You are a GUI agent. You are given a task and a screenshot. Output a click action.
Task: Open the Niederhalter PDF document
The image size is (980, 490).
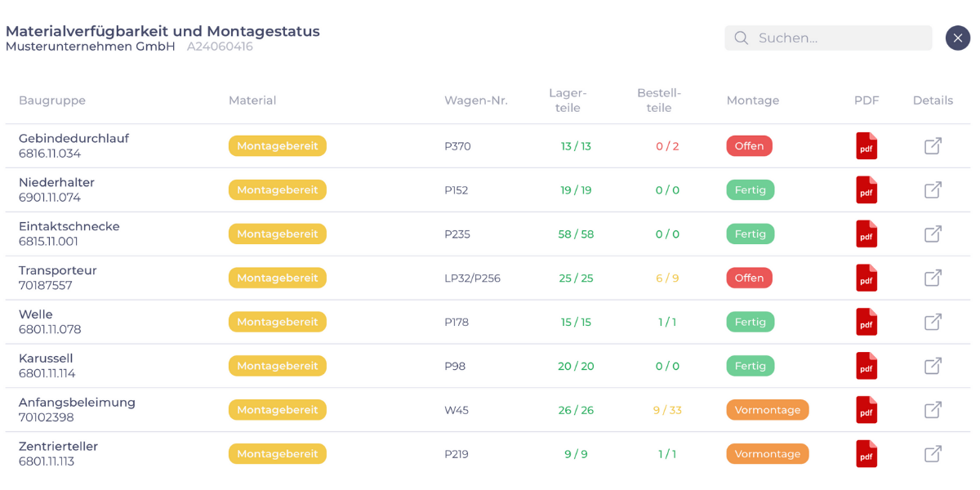[x=866, y=190]
